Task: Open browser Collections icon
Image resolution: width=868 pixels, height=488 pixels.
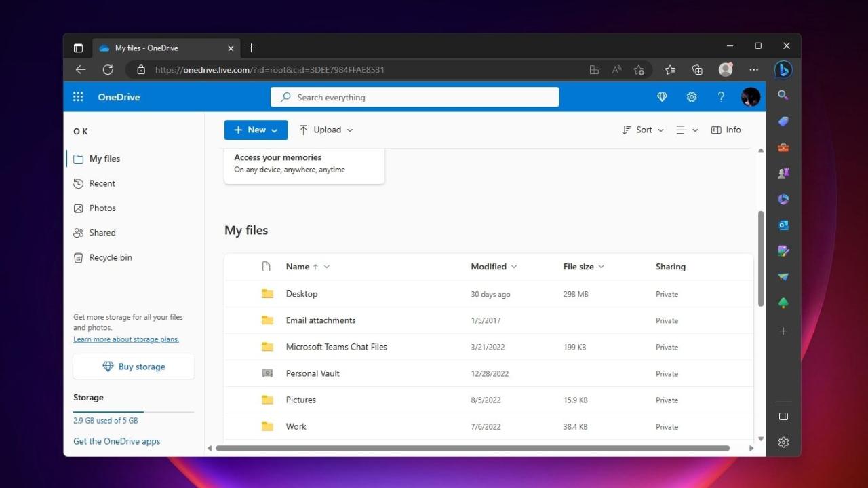Action: (x=697, y=69)
